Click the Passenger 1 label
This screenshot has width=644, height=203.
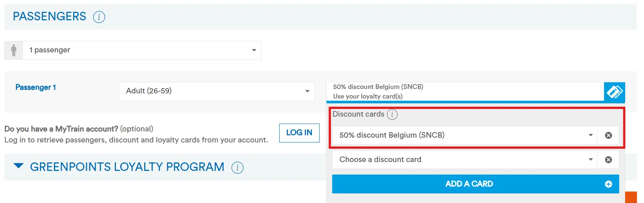(36, 87)
